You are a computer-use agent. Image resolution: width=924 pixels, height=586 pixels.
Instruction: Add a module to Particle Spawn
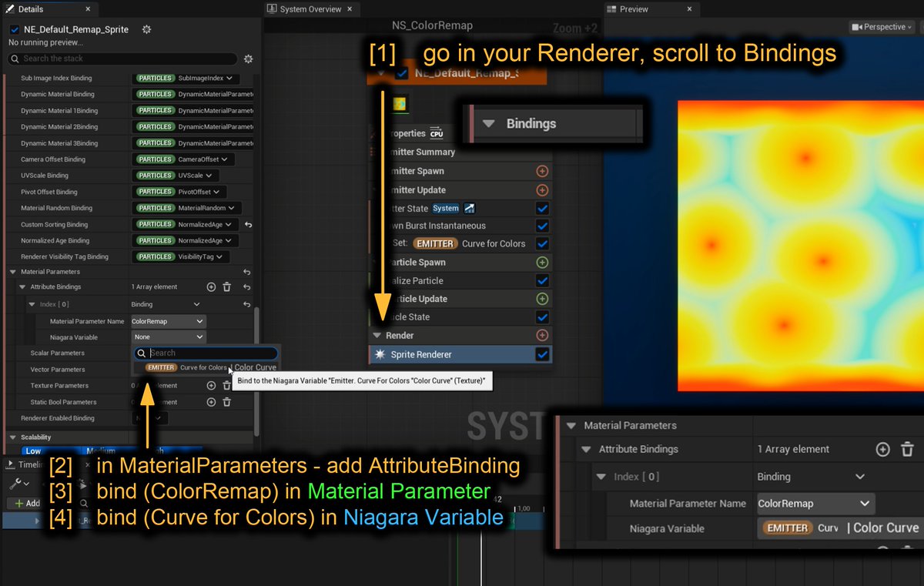pos(542,263)
